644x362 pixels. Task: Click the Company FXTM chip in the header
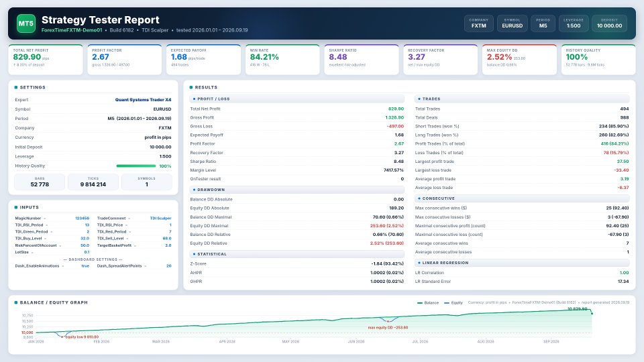[x=478, y=23]
